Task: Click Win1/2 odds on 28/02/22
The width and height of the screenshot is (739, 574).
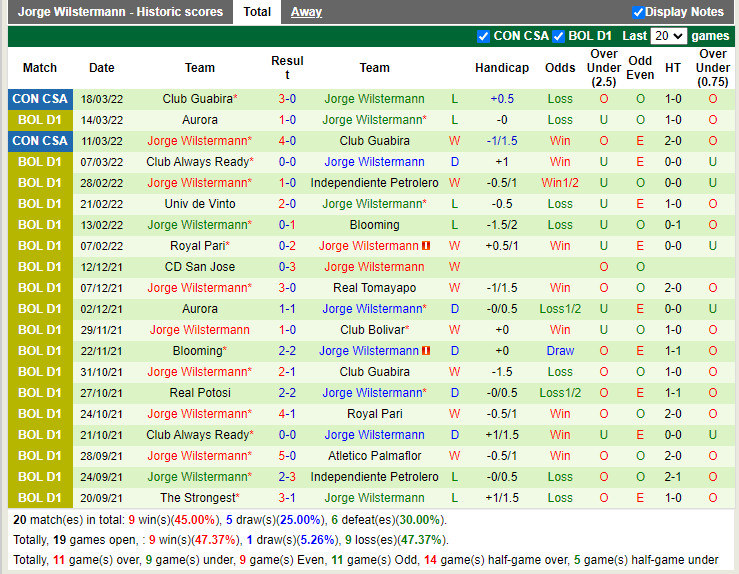Action: [560, 183]
